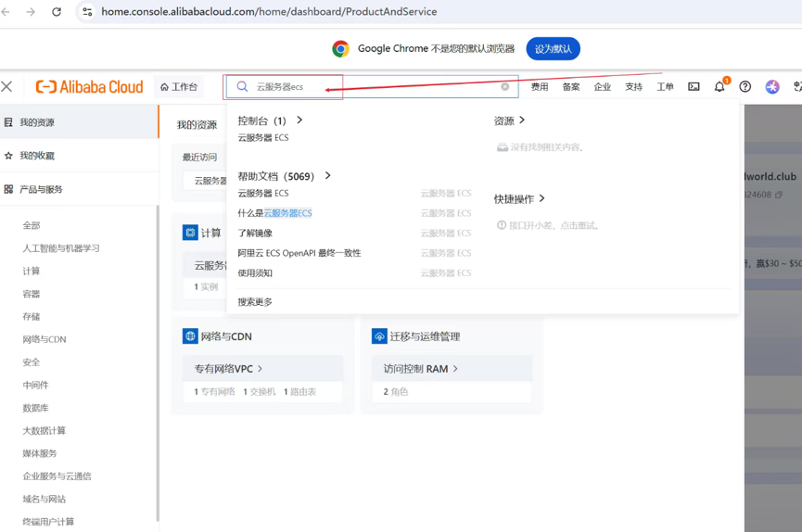Screen dimensions: 802x532
Task: Select the 中间件 category
Action: pyautogui.click(x=35, y=385)
